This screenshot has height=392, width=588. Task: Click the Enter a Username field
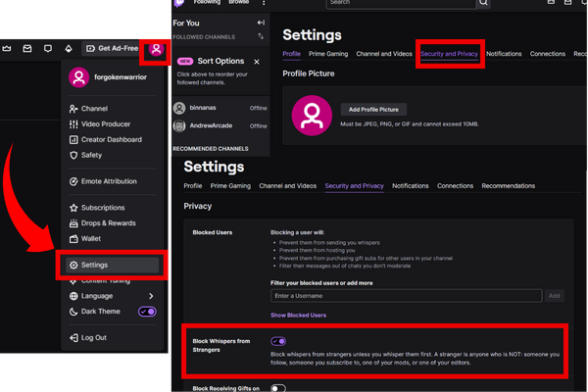[x=406, y=296]
